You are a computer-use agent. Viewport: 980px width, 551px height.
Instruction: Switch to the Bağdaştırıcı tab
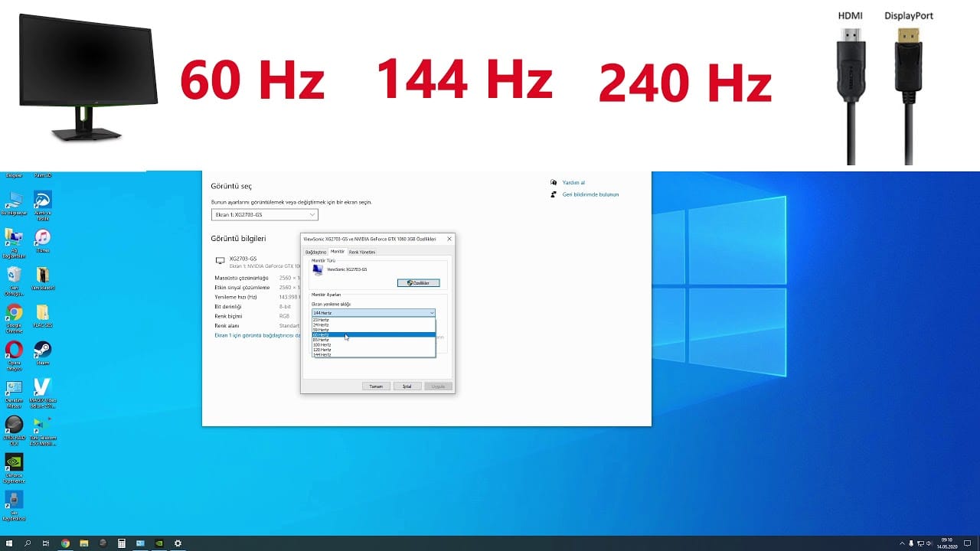[x=315, y=252]
